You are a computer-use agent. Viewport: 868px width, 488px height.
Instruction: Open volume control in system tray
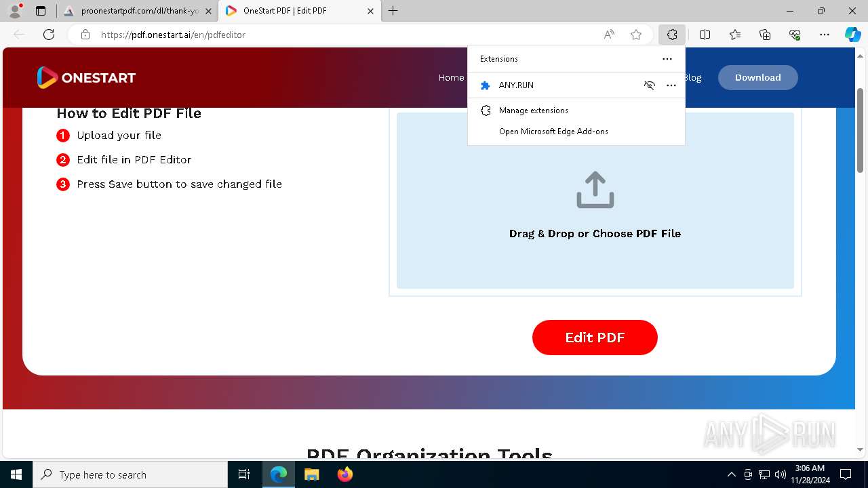coord(780,474)
